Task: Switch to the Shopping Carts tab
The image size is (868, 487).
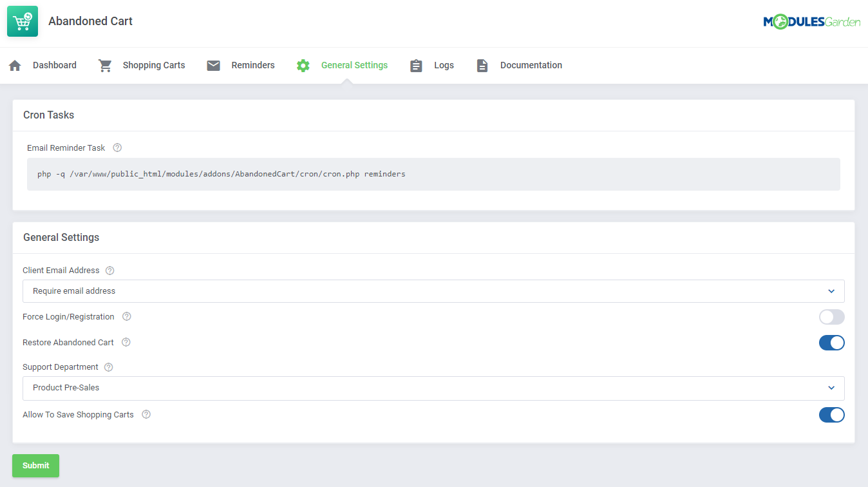Action: 154,65
